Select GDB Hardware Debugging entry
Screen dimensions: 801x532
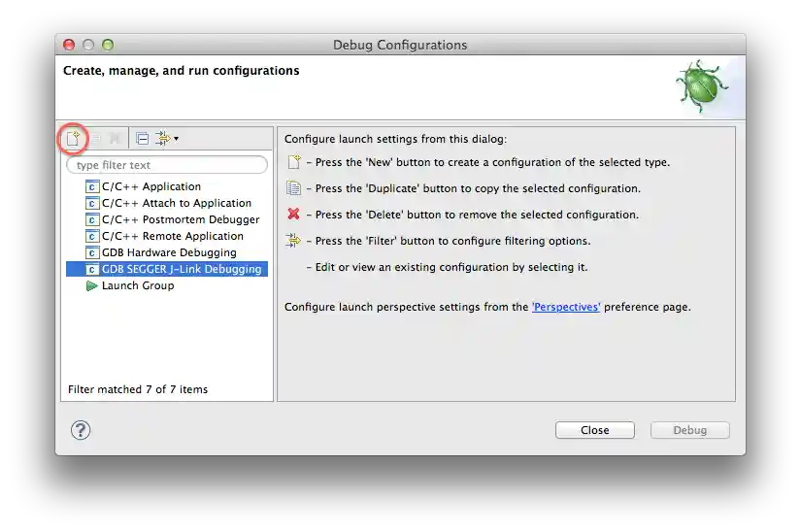point(169,252)
